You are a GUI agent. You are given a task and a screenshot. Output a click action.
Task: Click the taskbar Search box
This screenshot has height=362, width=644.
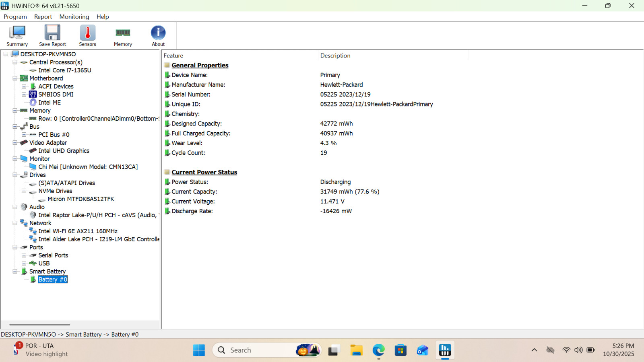[267, 350]
